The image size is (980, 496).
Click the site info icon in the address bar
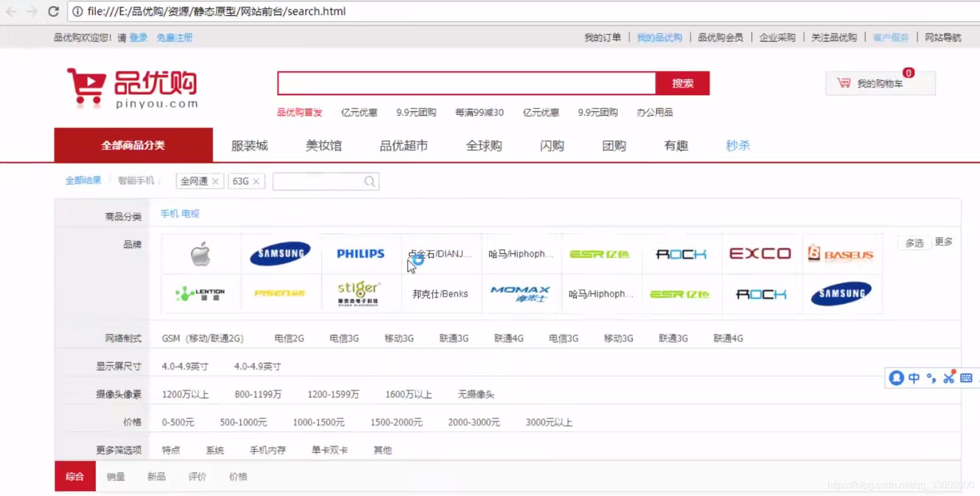point(78,11)
